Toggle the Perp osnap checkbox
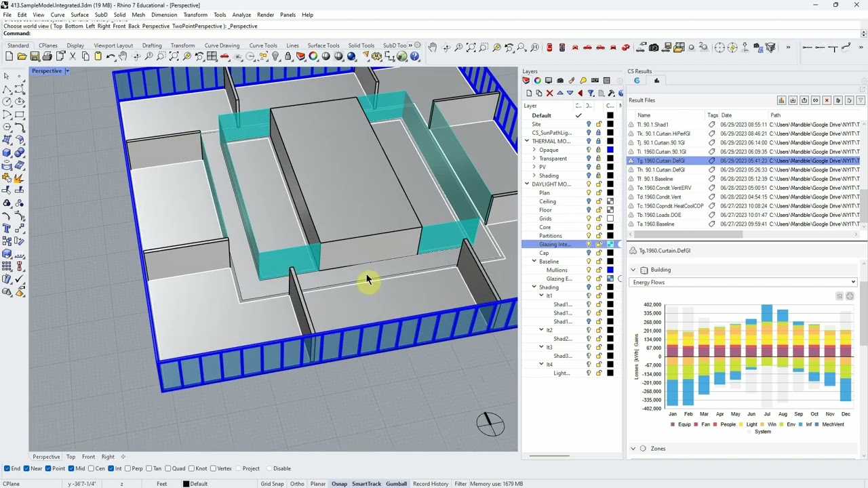 128,468
